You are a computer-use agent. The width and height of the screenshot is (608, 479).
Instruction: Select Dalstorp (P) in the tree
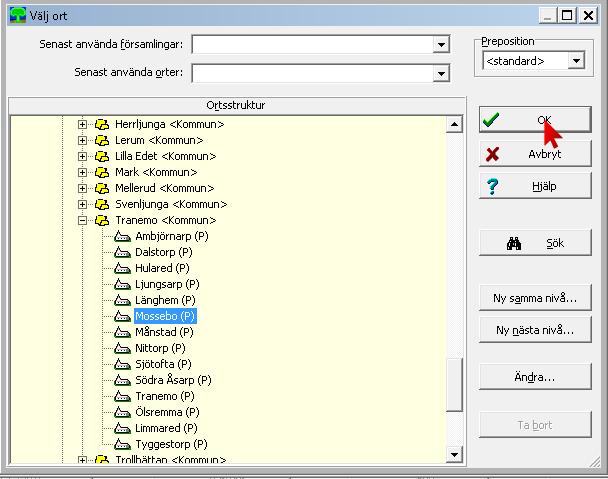tap(164, 252)
